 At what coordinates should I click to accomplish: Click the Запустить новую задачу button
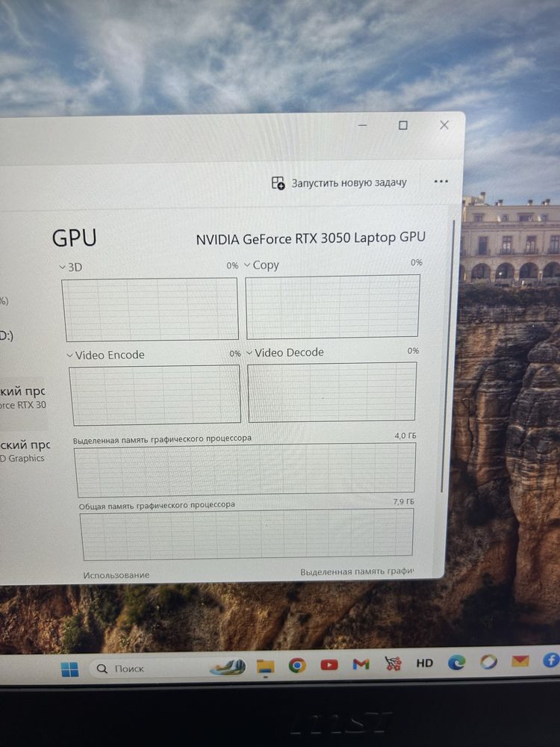[x=339, y=183]
